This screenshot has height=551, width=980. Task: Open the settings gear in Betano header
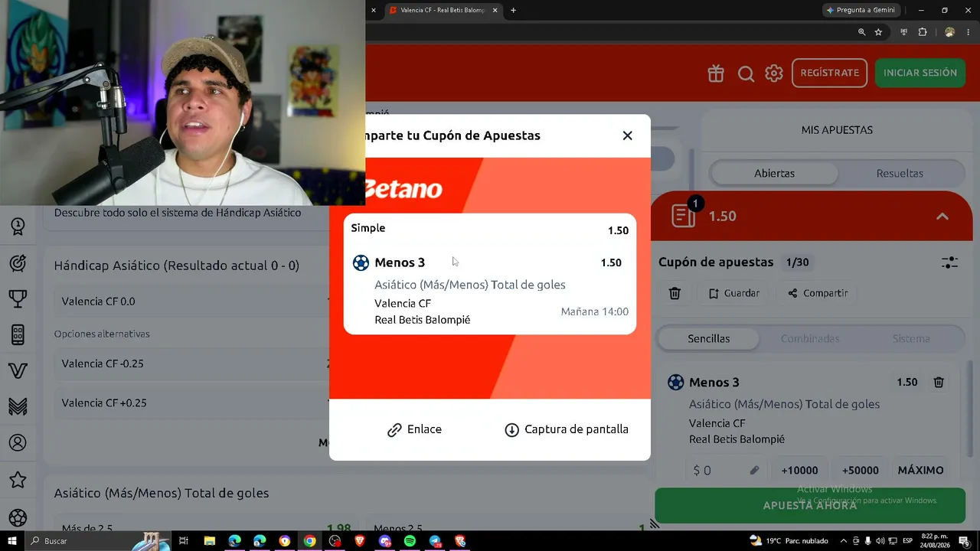coord(774,73)
